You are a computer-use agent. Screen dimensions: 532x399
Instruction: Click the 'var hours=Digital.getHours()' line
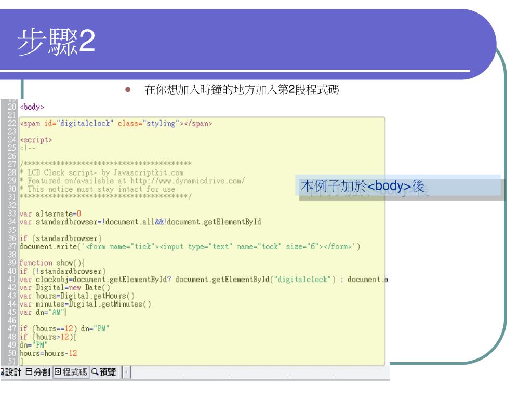pyautogui.click(x=77, y=296)
